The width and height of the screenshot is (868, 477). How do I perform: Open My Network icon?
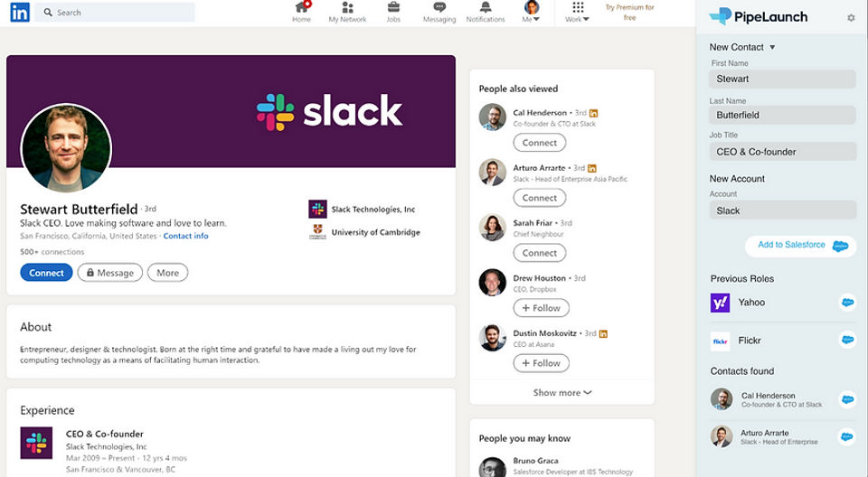[x=347, y=8]
